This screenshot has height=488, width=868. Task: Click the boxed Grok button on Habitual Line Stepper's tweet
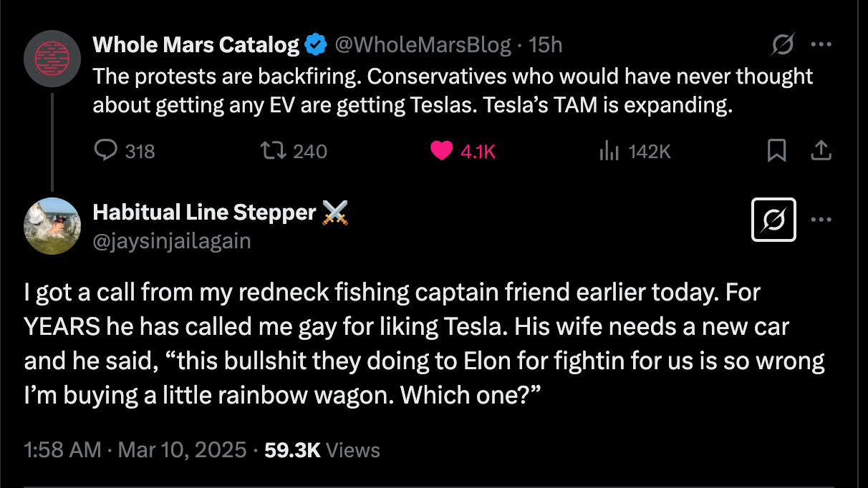coord(775,220)
